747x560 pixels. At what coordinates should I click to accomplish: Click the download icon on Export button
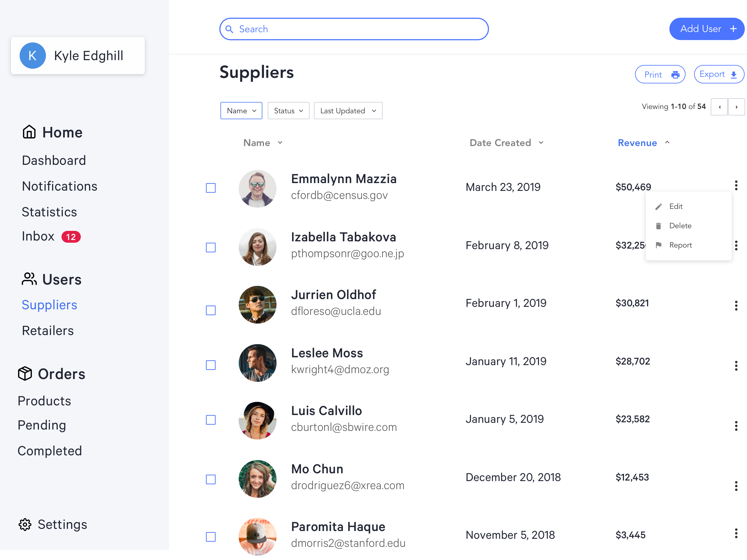pos(734,74)
